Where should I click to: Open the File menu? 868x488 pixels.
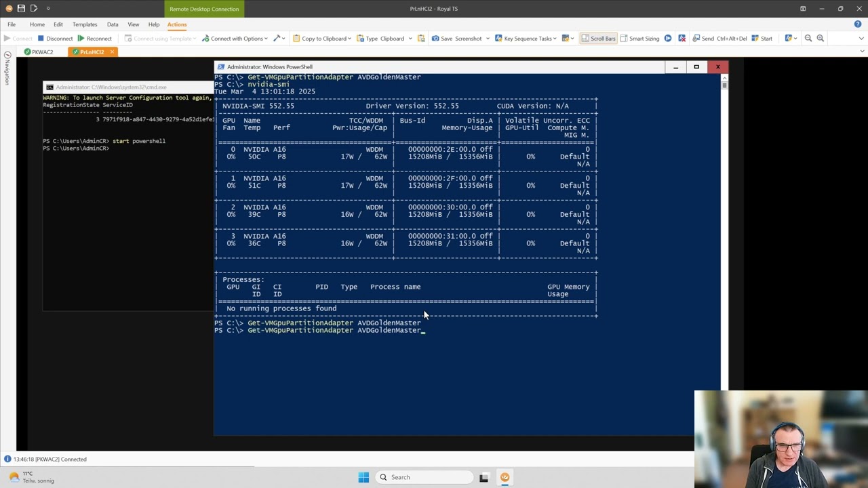tap(12, 24)
